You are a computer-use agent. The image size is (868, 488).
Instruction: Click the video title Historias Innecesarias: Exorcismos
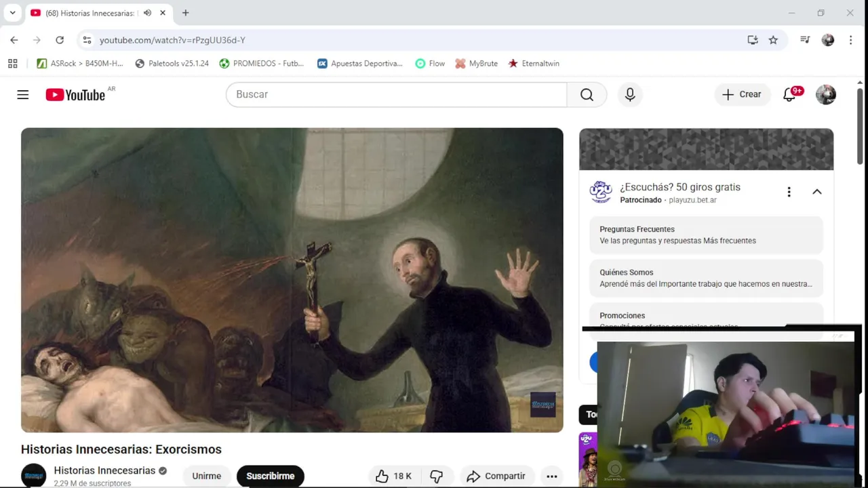point(121,449)
